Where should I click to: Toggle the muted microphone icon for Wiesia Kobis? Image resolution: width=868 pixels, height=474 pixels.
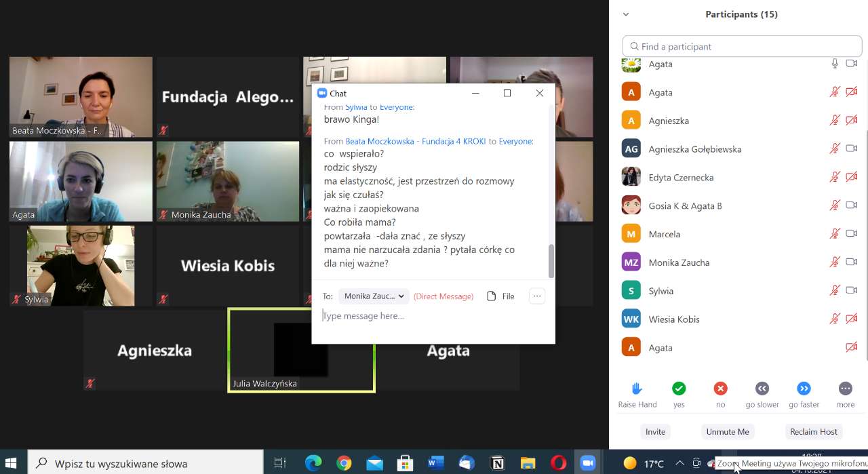(835, 319)
